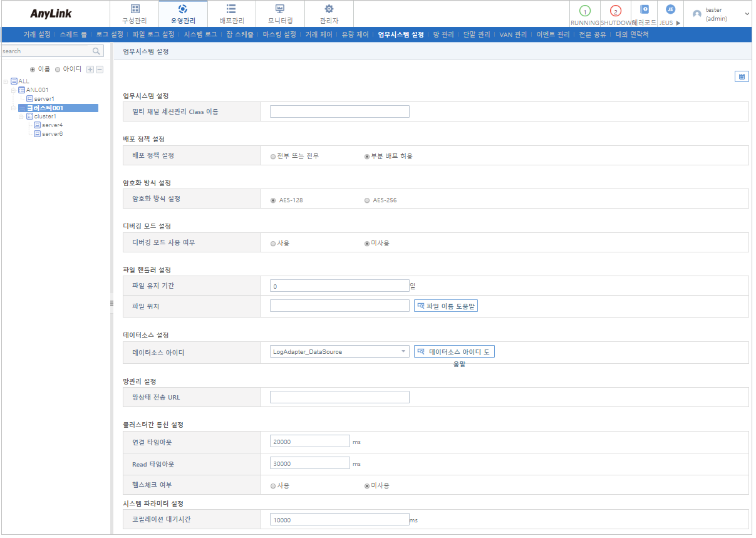Image resolution: width=756 pixels, height=538 pixels.
Task: Select debugging mode 미사용 radio
Action: pyautogui.click(x=367, y=244)
